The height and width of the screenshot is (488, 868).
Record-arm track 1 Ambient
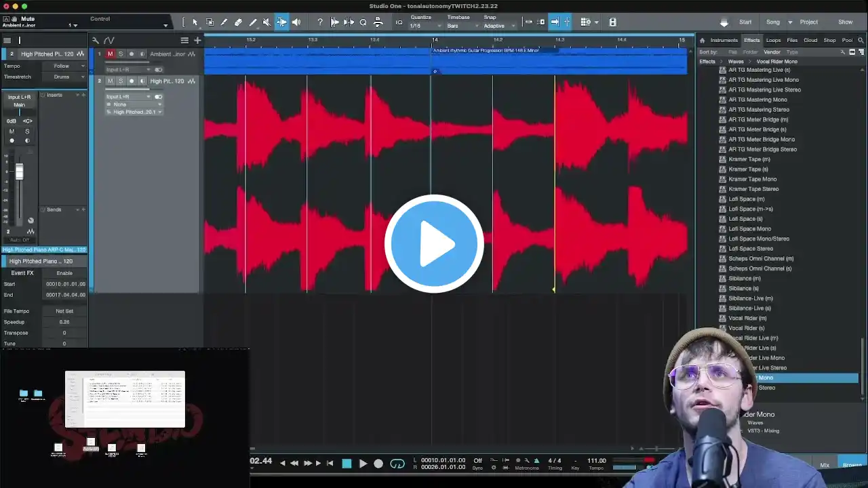(x=132, y=54)
